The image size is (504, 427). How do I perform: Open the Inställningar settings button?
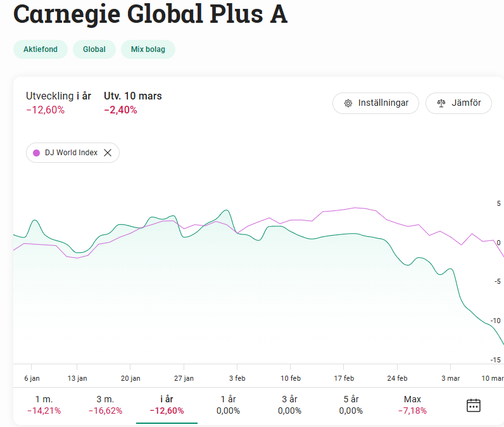[375, 103]
